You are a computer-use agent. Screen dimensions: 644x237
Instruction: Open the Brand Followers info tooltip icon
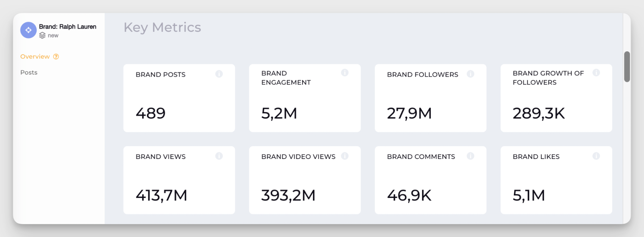coord(470,74)
